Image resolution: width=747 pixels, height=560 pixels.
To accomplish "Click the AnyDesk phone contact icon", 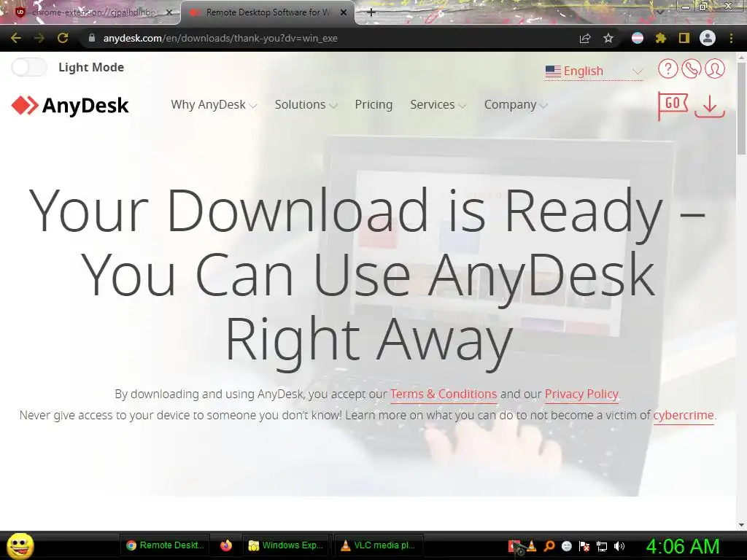I will click(692, 69).
